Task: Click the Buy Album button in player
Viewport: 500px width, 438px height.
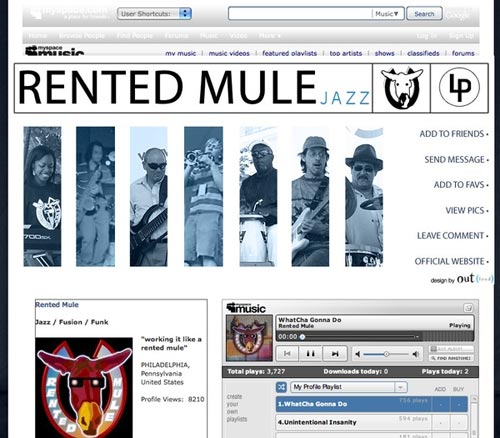Action: click(x=451, y=349)
